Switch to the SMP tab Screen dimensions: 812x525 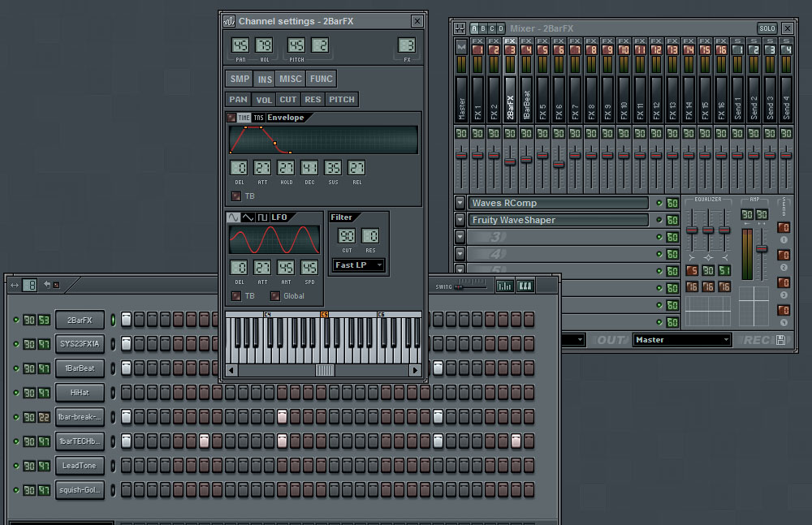tap(240, 79)
